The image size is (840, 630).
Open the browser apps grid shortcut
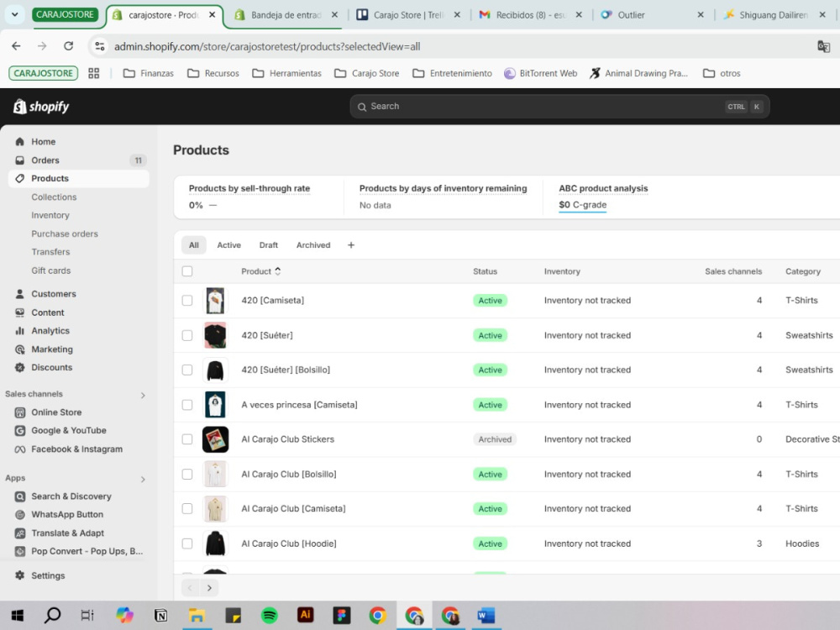tap(94, 73)
